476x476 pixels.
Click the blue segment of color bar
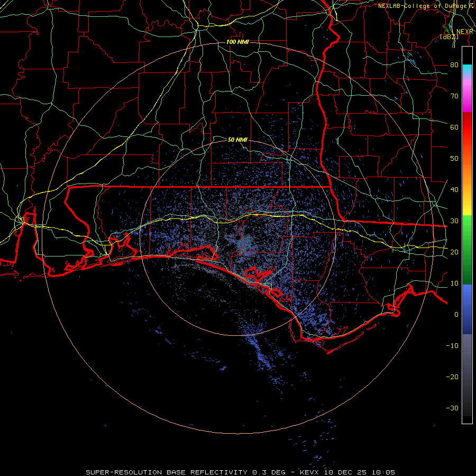(467, 309)
